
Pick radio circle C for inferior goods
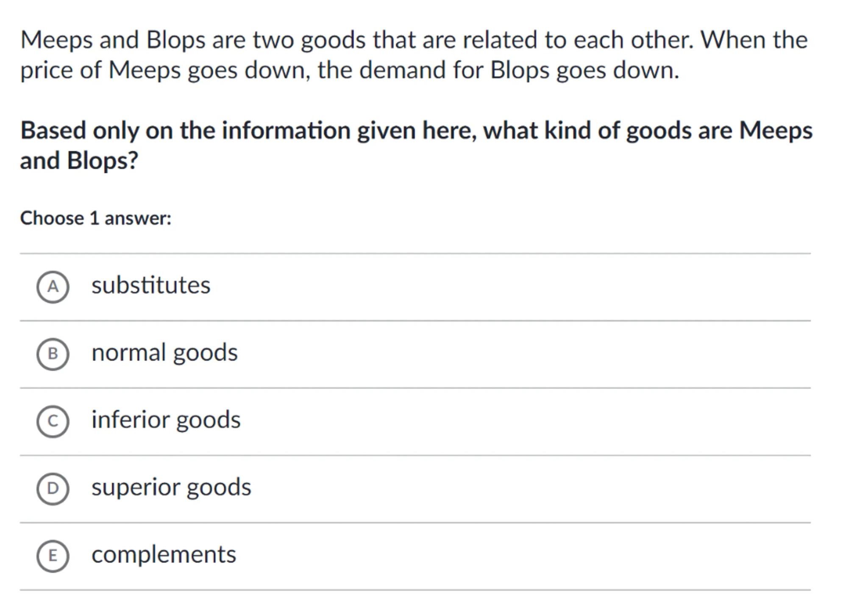pyautogui.click(x=53, y=421)
